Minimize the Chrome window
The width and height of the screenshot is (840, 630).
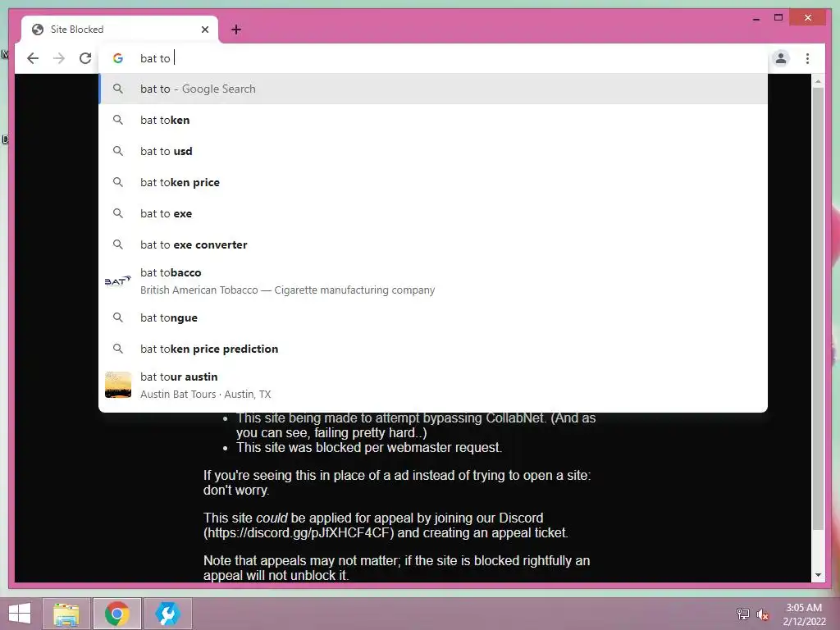click(x=756, y=18)
